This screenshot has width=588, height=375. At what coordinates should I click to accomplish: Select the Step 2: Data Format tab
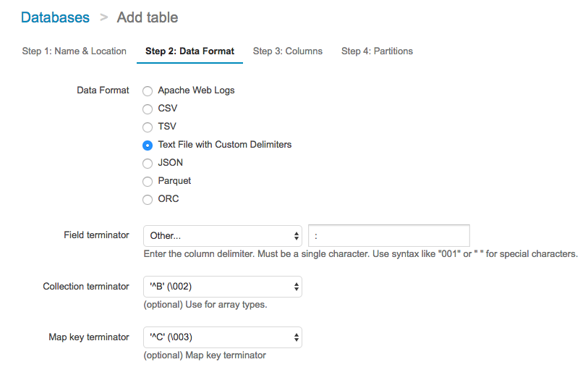[189, 51]
